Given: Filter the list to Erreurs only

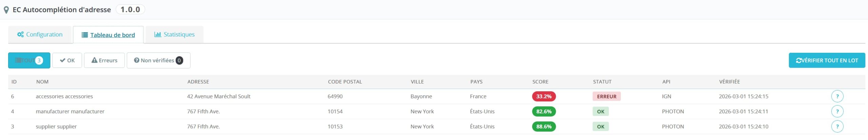Looking at the screenshot, I should 104,61.
